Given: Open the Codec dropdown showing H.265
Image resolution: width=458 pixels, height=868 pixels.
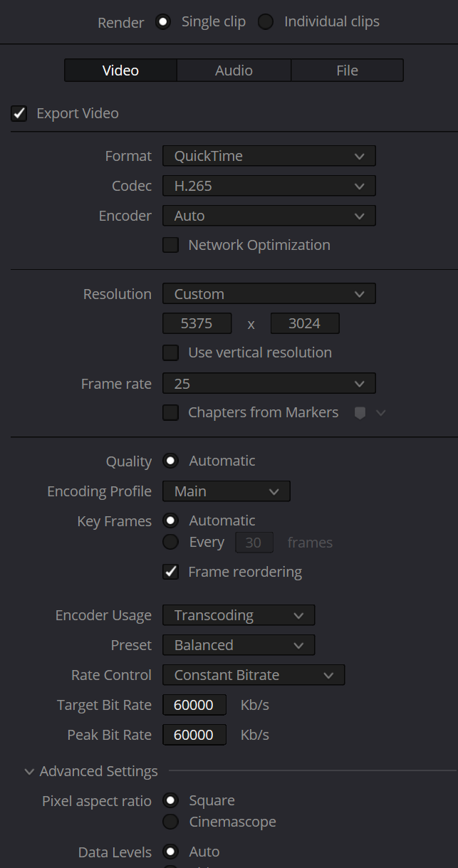Looking at the screenshot, I should click(269, 186).
